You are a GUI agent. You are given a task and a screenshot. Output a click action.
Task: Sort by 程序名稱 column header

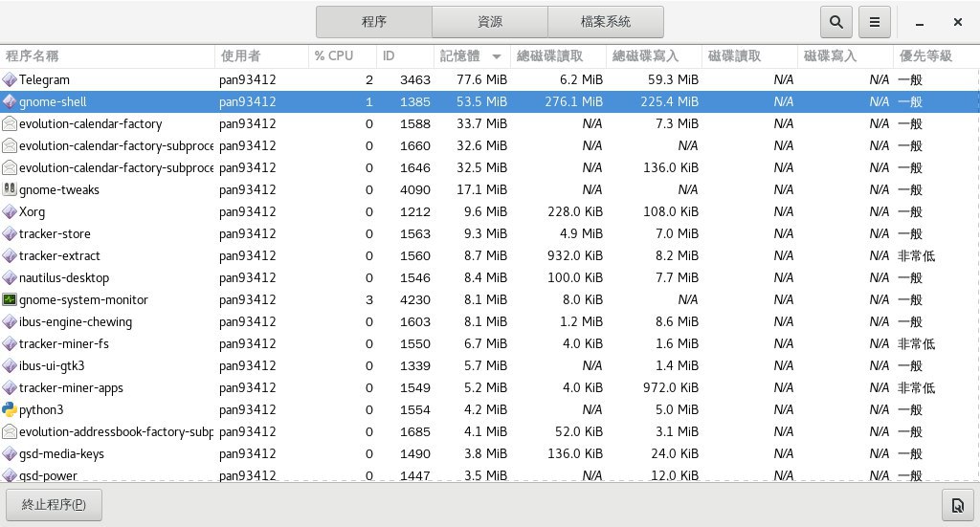107,56
